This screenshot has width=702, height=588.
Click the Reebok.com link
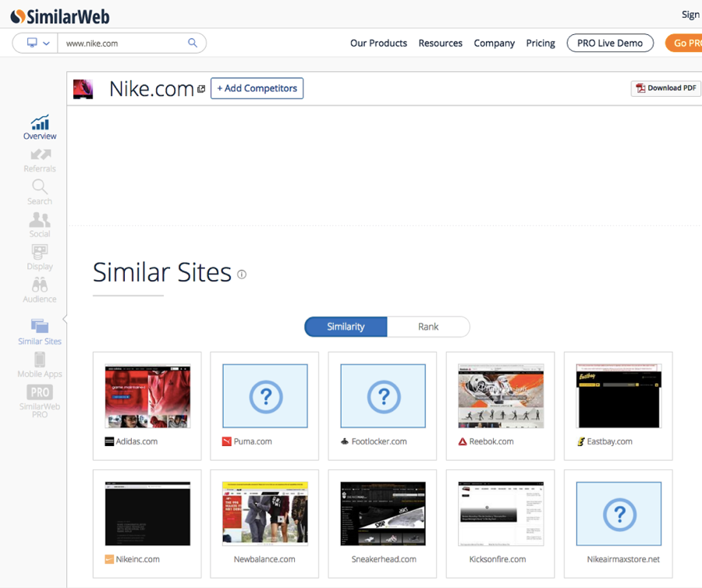491,441
